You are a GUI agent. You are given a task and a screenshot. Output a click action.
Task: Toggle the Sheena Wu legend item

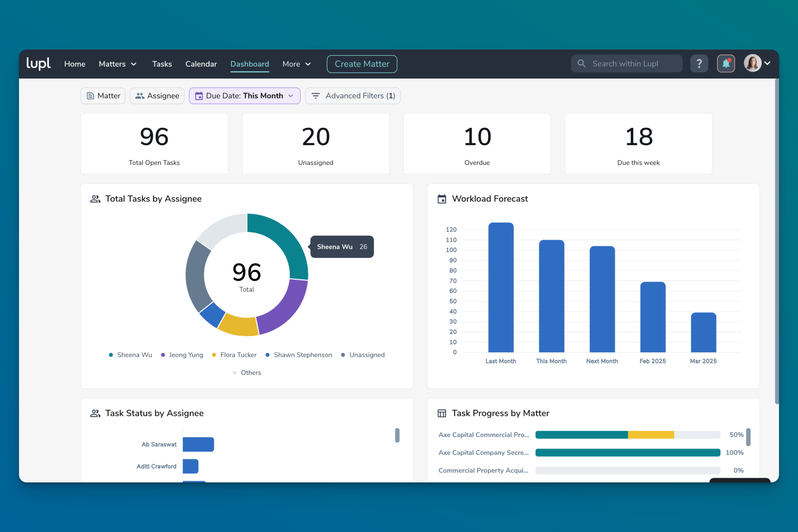tap(130, 355)
